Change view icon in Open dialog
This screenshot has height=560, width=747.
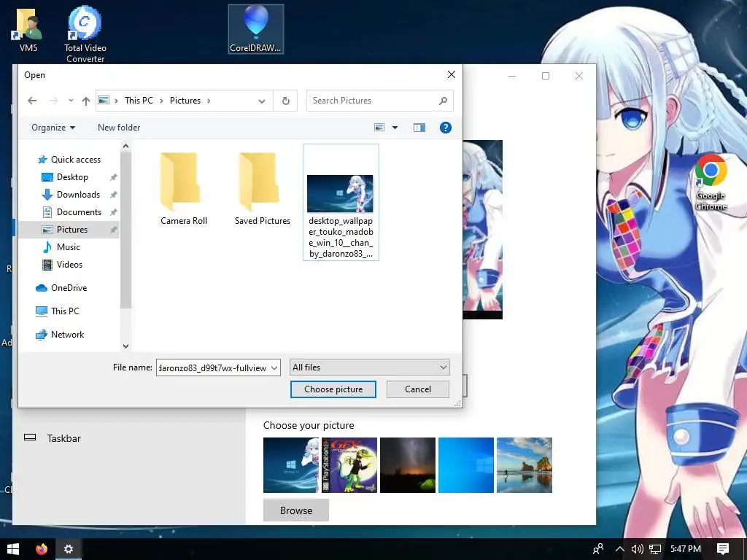pos(379,128)
